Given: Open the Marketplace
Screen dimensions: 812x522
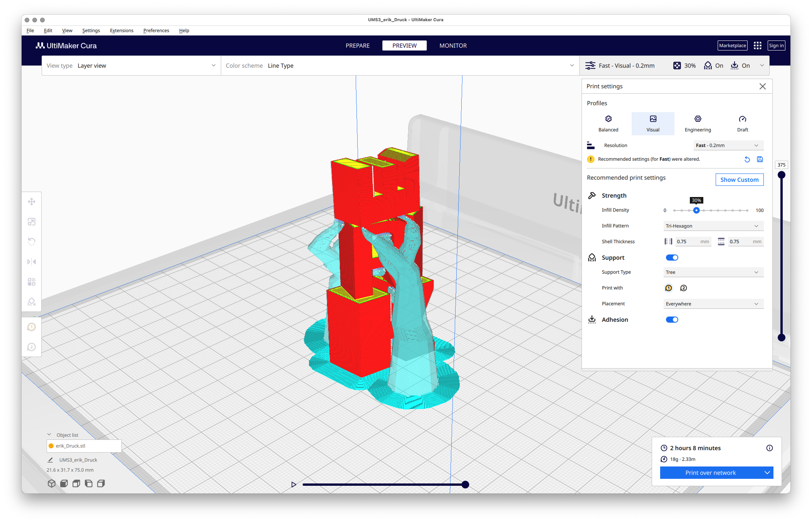Looking at the screenshot, I should tap(732, 45).
